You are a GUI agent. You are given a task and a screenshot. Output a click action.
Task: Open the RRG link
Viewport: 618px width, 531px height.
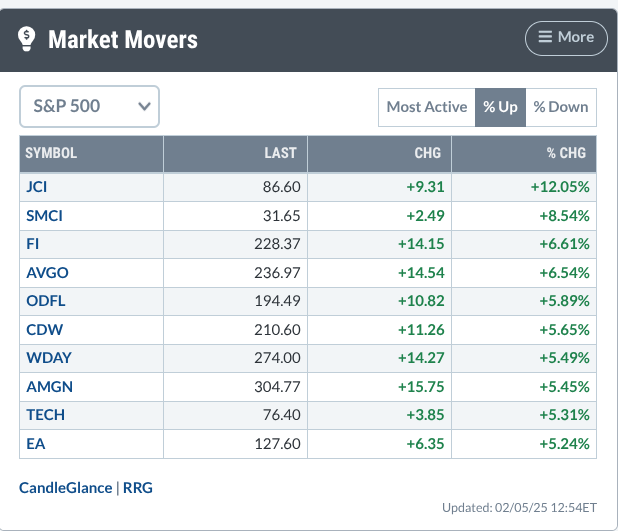click(x=138, y=488)
